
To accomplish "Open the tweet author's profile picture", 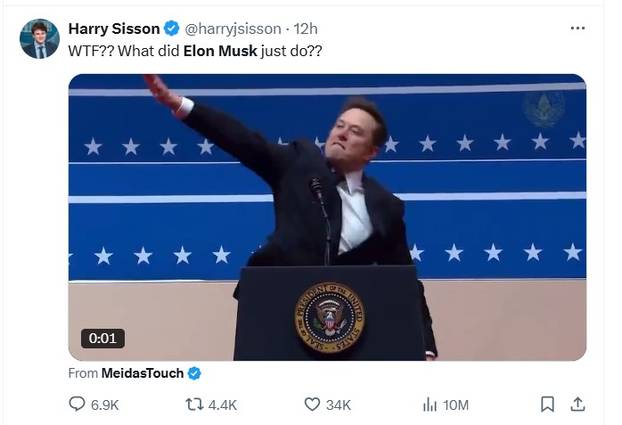I will click(39, 39).
